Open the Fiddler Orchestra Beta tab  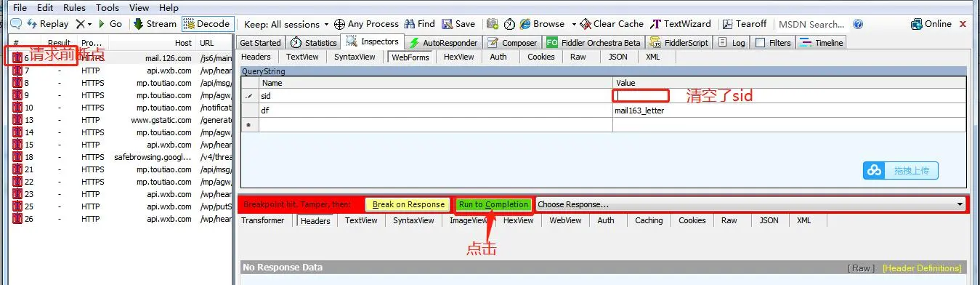[x=594, y=43]
